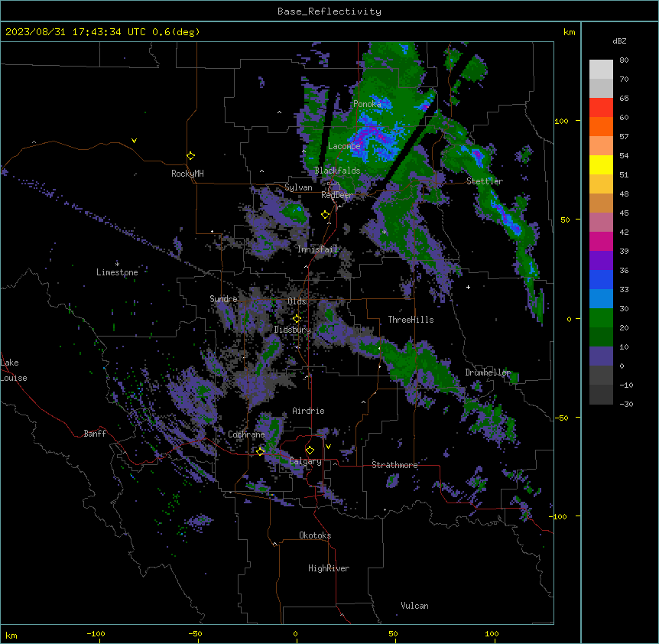The image size is (659, 644).
Task: Click the Calgary label
Action: click(x=306, y=461)
